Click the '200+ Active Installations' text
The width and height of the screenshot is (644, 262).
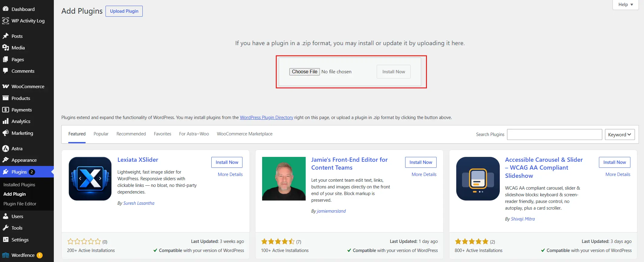pyautogui.click(x=91, y=250)
